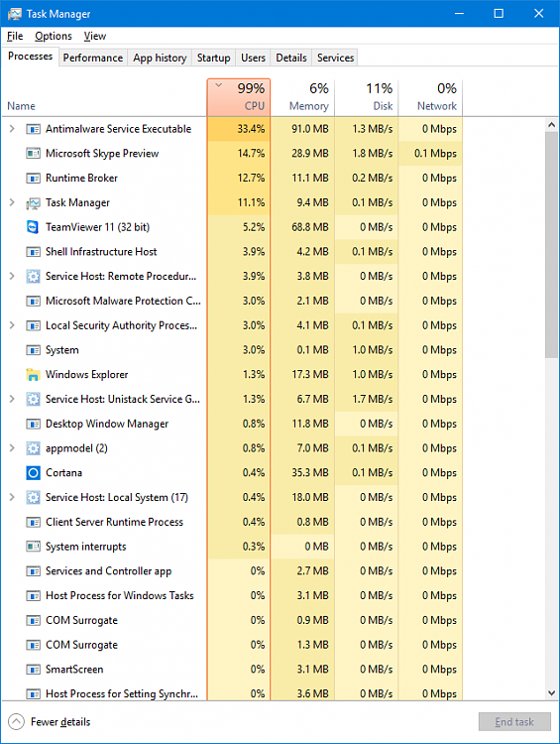560x744 pixels.
Task: Switch to the Performance tab
Action: pyautogui.click(x=93, y=58)
